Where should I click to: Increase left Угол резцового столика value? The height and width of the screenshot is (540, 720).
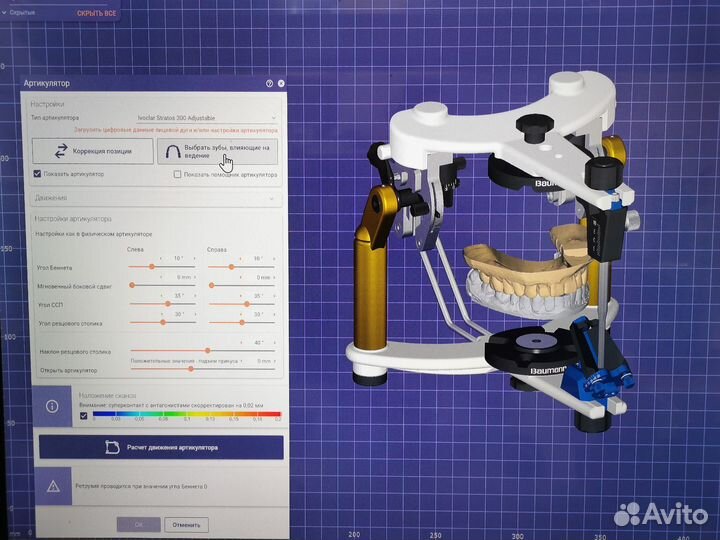(195, 314)
